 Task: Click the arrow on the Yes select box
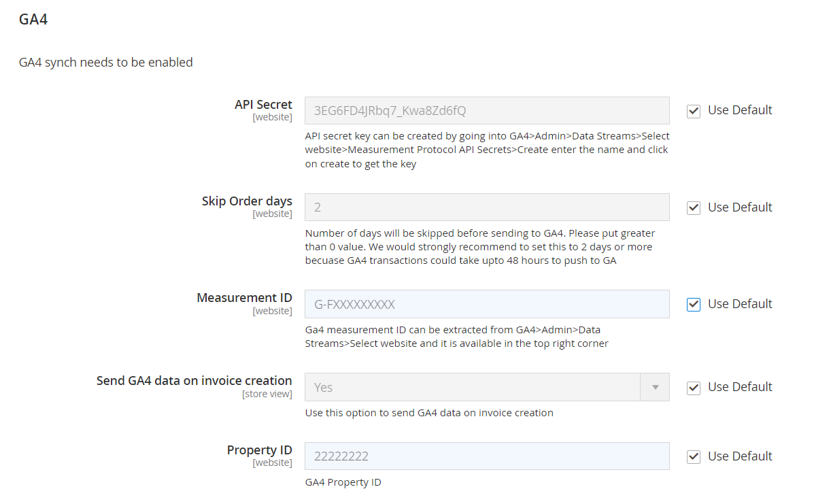[x=656, y=387]
